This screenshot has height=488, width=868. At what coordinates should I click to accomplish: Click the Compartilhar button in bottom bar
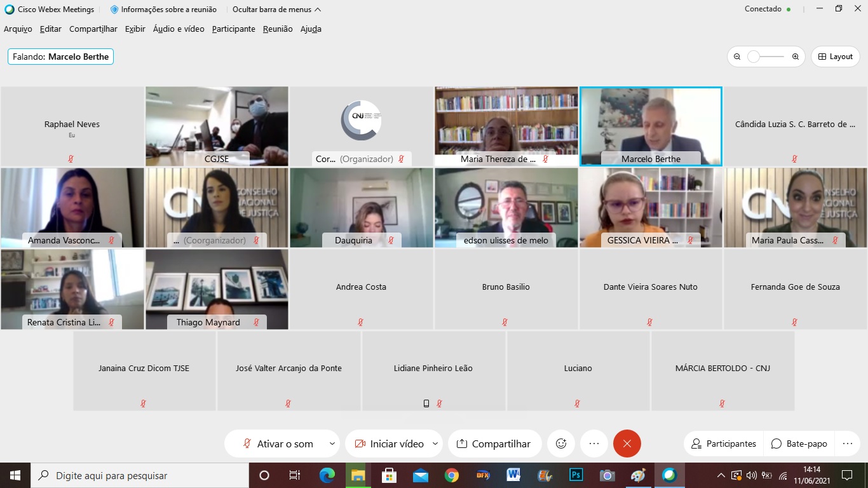point(494,444)
